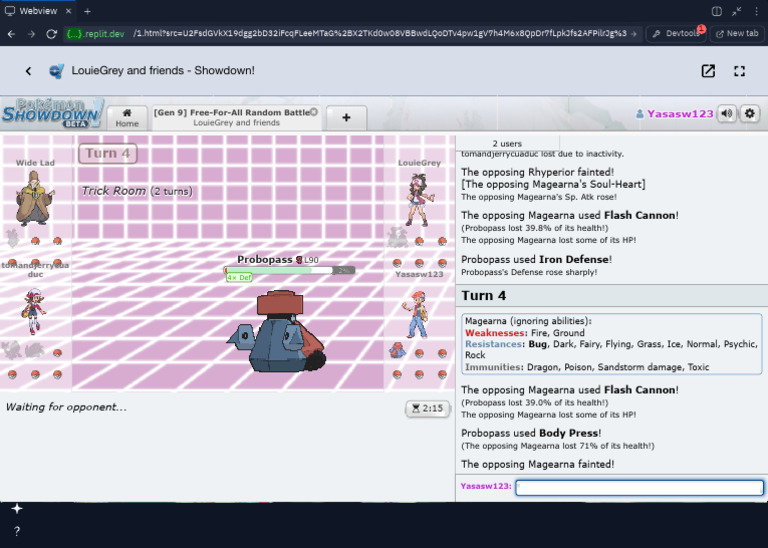The image size is (768, 548).
Task: Open the 2 users list
Action: point(507,143)
